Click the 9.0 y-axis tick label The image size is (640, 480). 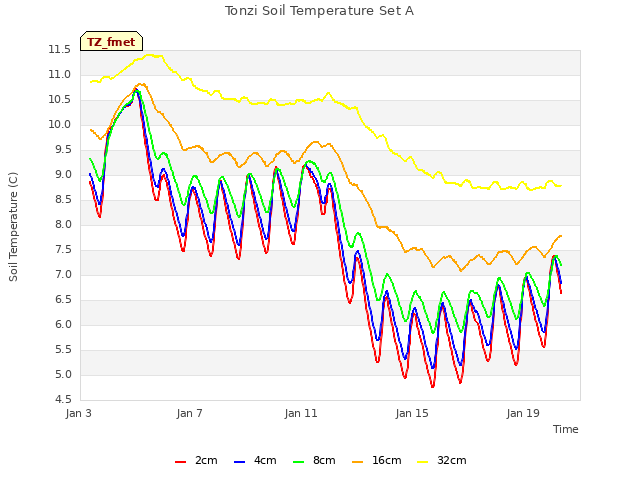pos(62,175)
